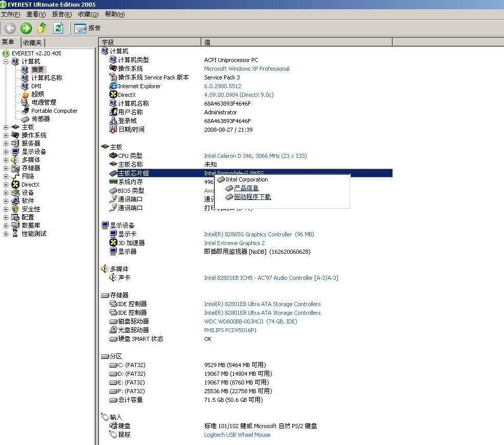Click the 字段 column header
The image size is (504, 445).
click(x=150, y=42)
